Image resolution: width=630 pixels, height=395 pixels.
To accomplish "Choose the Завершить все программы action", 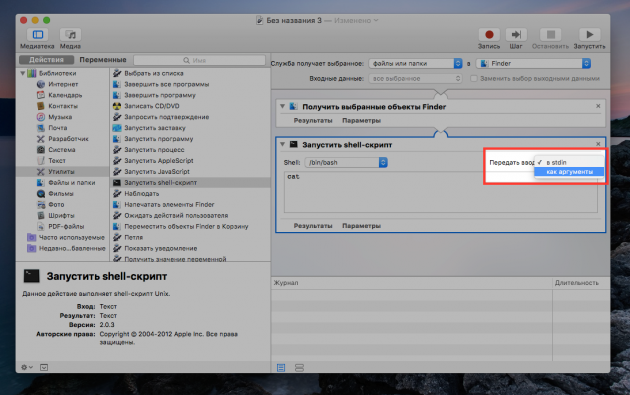I will [x=166, y=84].
